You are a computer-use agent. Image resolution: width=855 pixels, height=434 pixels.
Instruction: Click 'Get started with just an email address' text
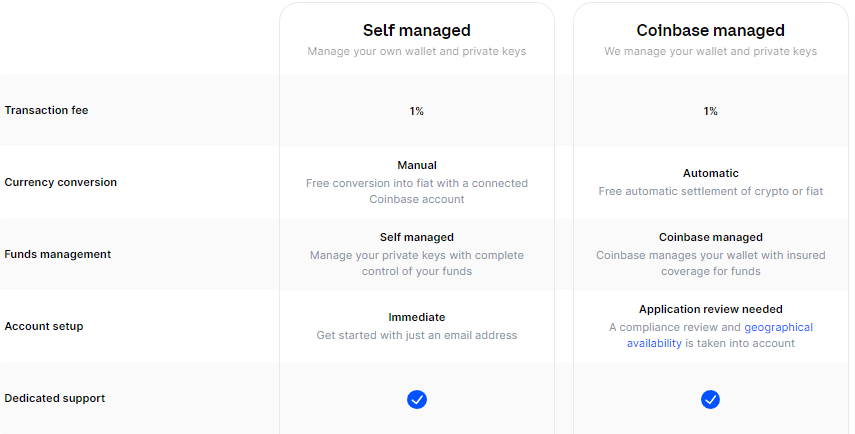coord(416,335)
